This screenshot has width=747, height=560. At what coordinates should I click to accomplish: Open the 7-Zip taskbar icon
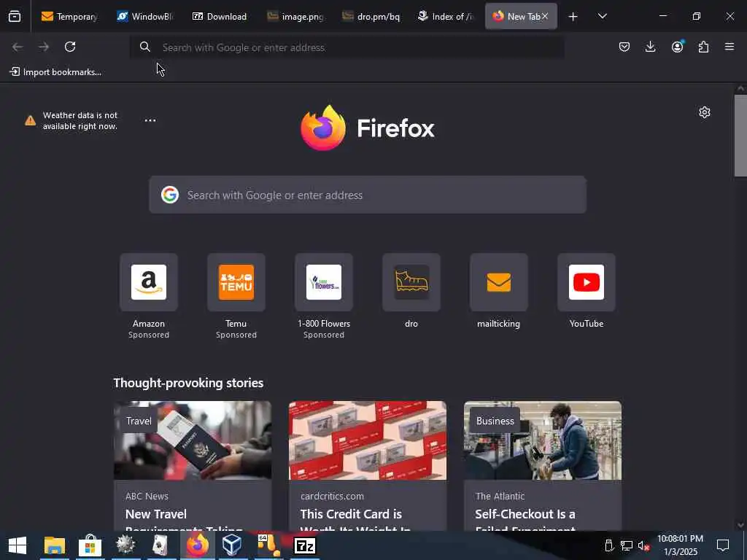click(305, 545)
